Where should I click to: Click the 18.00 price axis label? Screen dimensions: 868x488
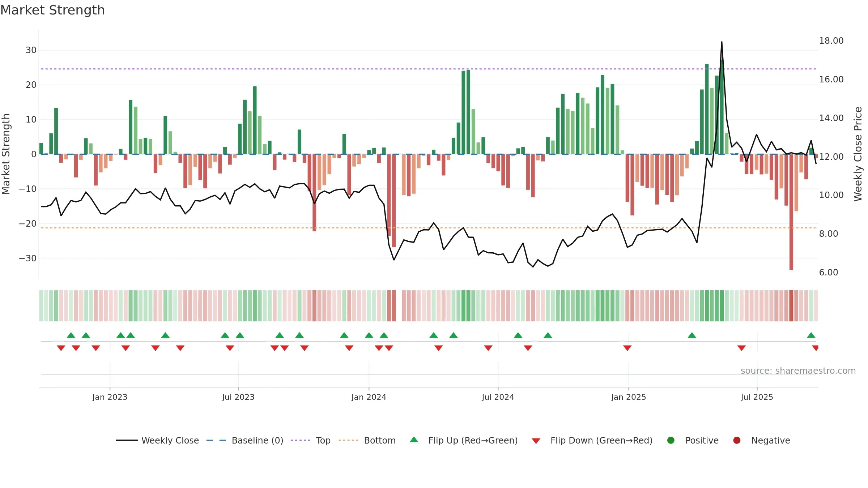point(831,41)
